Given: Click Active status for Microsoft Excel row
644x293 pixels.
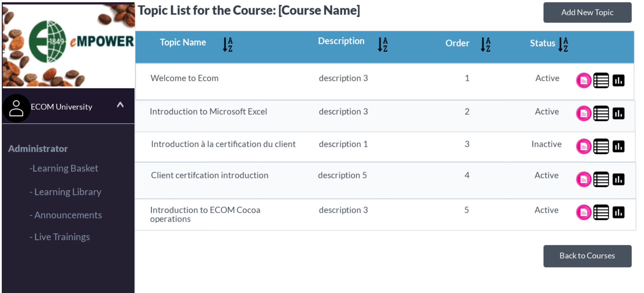Looking at the screenshot, I should pyautogui.click(x=547, y=112).
